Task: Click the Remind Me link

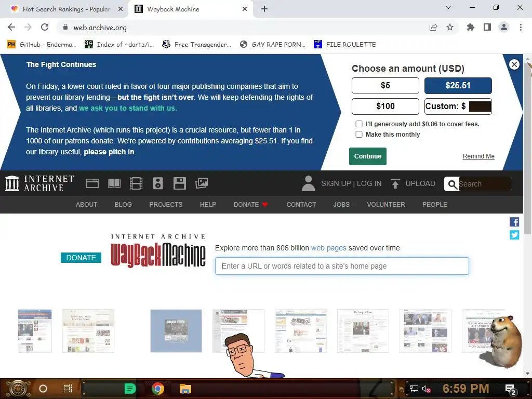Action: click(x=478, y=156)
